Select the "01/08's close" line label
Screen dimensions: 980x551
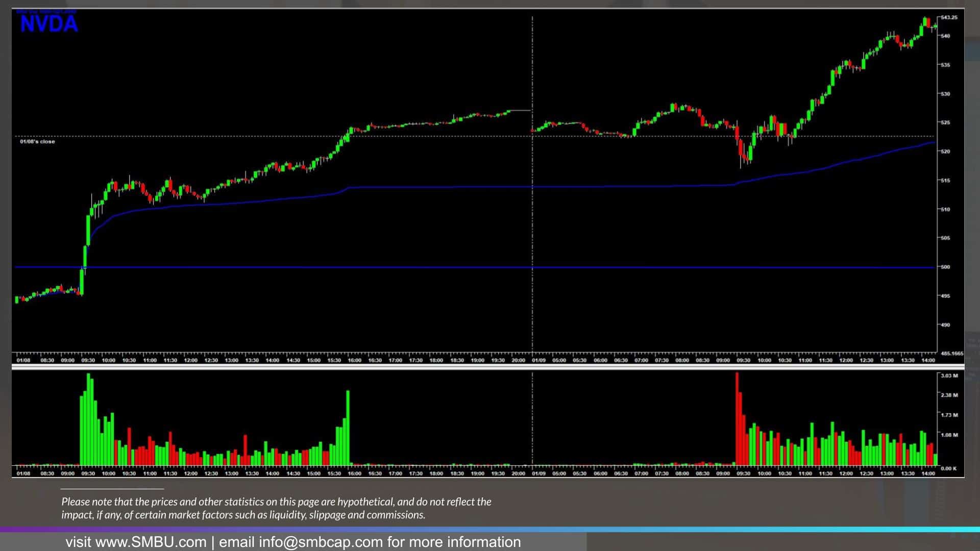coord(37,141)
